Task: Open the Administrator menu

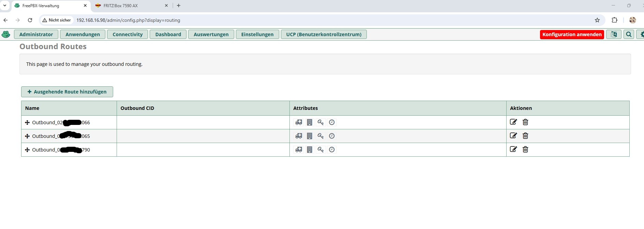Action: tap(36, 34)
